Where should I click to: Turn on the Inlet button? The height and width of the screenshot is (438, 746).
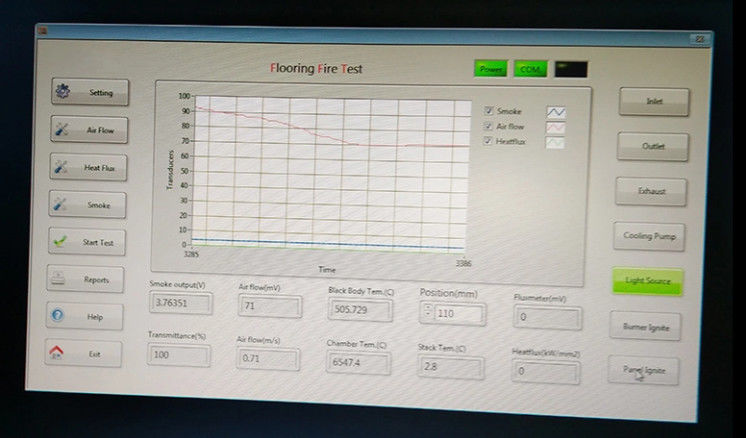(652, 101)
